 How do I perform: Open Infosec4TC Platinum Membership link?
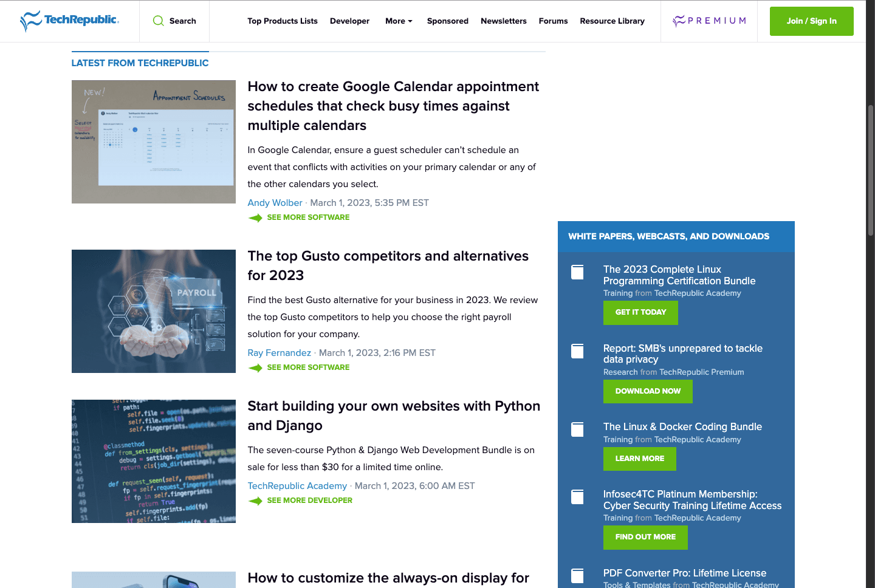pos(693,500)
